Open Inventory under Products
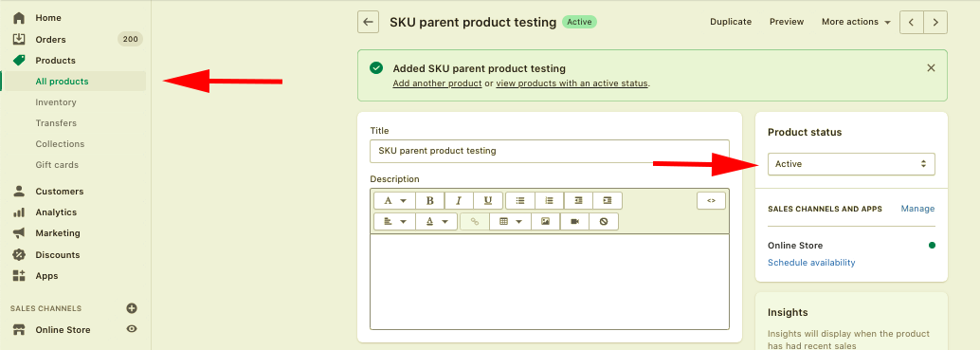The width and height of the screenshot is (980, 350). [56, 102]
